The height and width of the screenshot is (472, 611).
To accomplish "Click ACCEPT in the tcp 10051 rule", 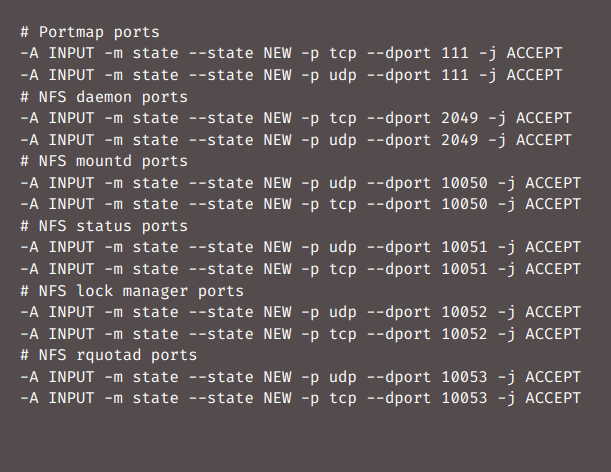I will 553,269.
